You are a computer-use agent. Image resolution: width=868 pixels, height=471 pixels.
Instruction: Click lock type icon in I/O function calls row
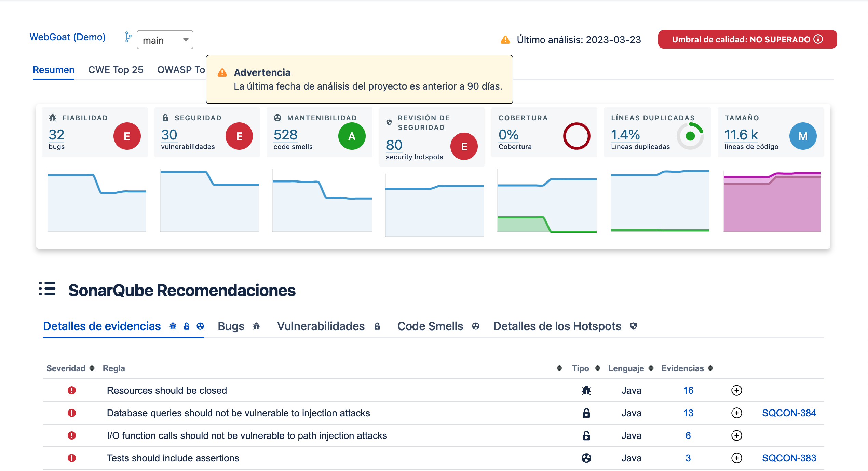(x=586, y=435)
